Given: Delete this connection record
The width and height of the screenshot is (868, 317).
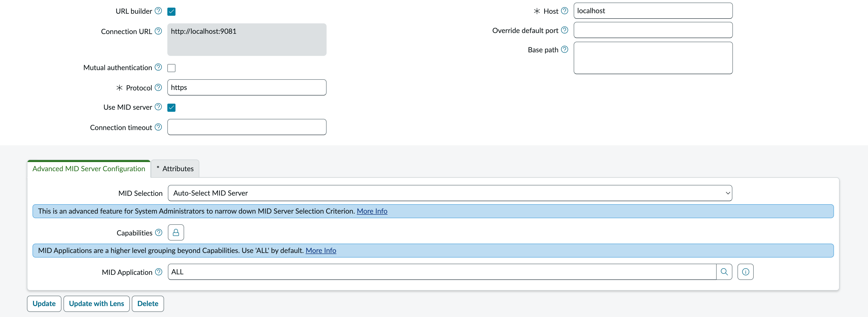Looking at the screenshot, I should 148,304.
